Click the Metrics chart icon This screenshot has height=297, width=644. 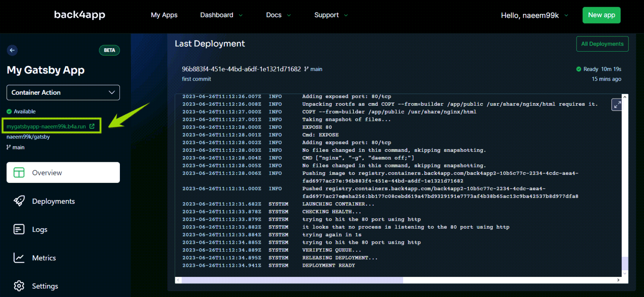click(x=19, y=258)
